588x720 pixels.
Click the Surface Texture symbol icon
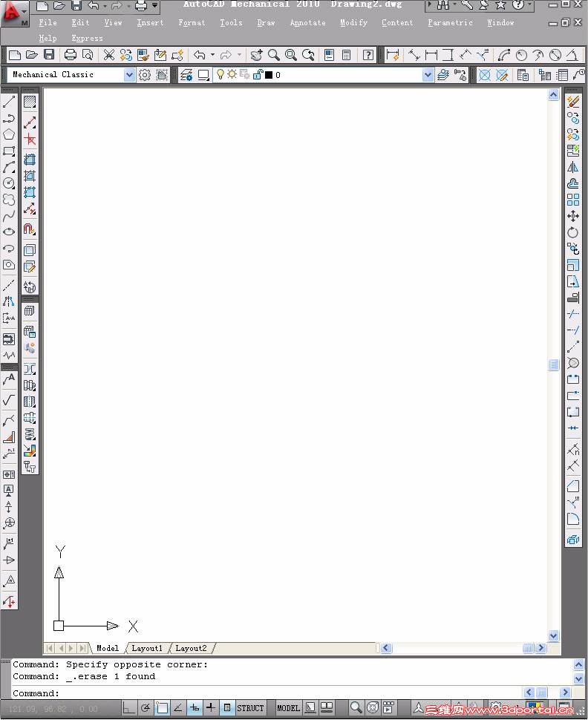click(9, 400)
